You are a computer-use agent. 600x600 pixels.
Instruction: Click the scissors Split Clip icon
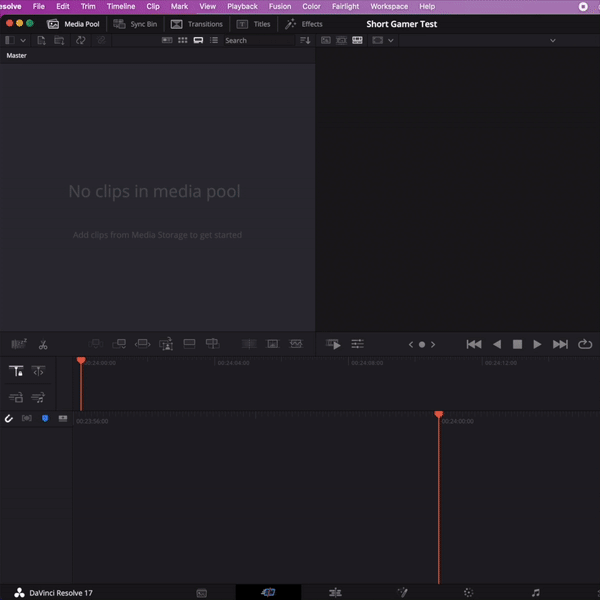[43, 345]
